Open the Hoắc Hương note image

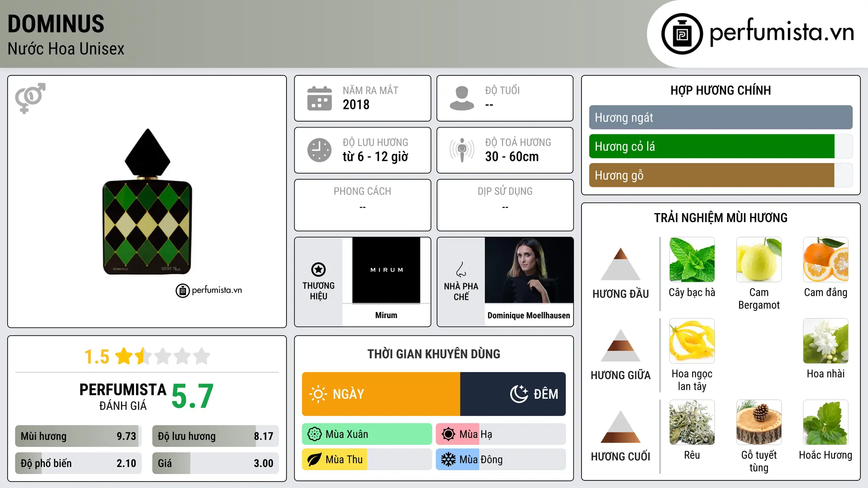click(x=826, y=422)
